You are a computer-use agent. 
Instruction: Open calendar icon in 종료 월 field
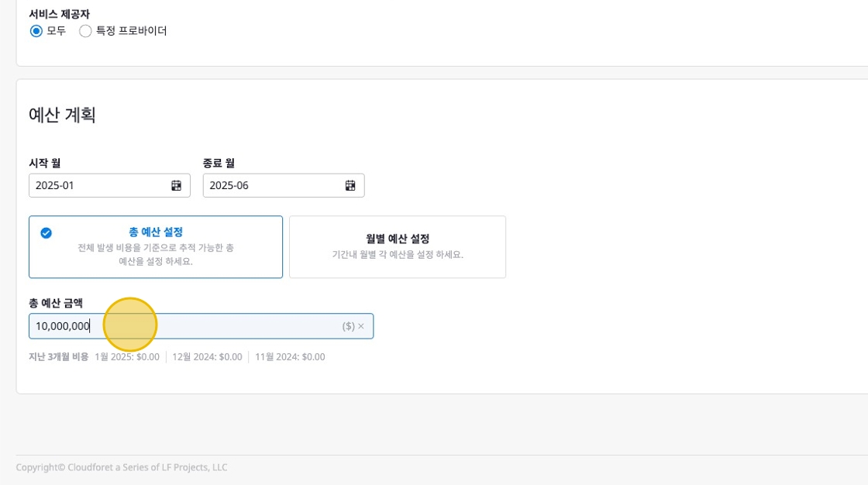click(350, 185)
